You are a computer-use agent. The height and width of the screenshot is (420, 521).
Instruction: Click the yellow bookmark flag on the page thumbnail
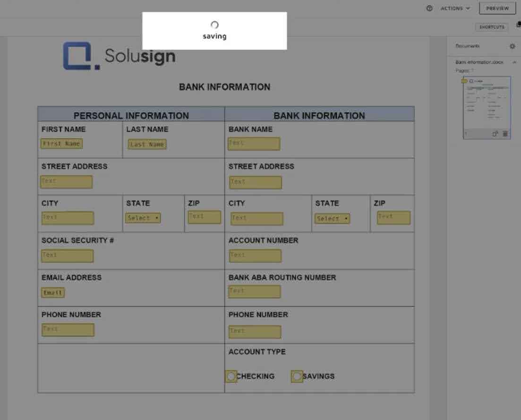pos(464,81)
